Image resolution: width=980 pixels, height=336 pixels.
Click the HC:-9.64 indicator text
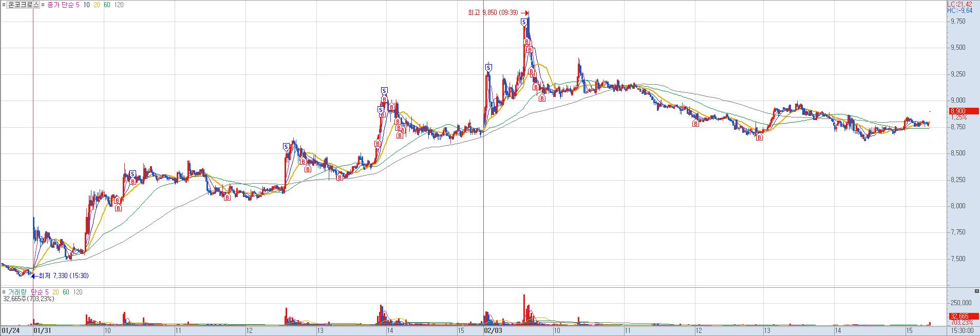[x=959, y=10]
